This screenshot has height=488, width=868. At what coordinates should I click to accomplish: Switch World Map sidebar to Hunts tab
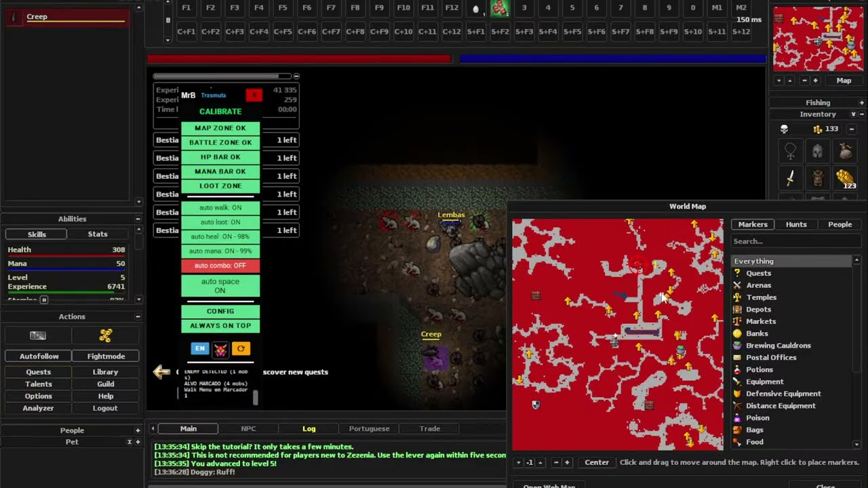click(796, 224)
